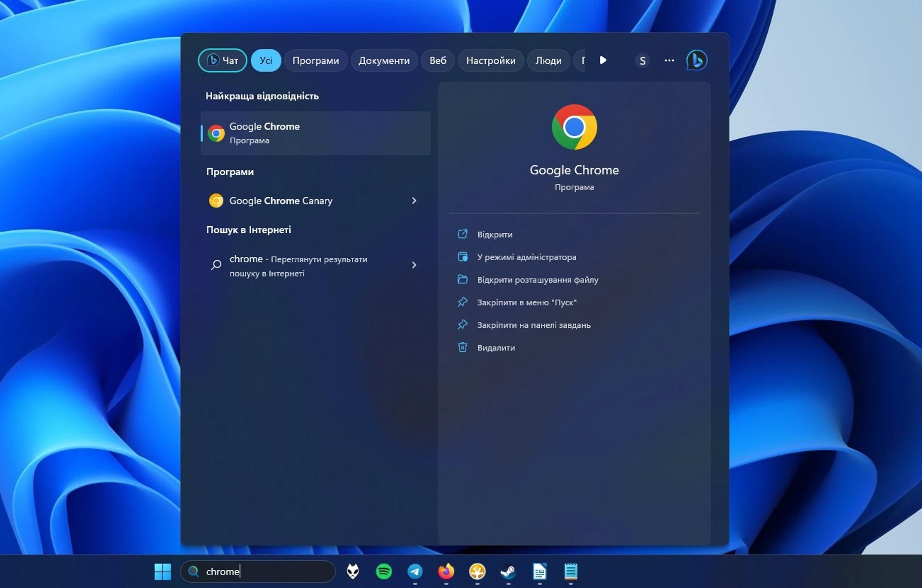Click the Chrome icon in the best match row
The image size is (922, 588).
(x=216, y=133)
